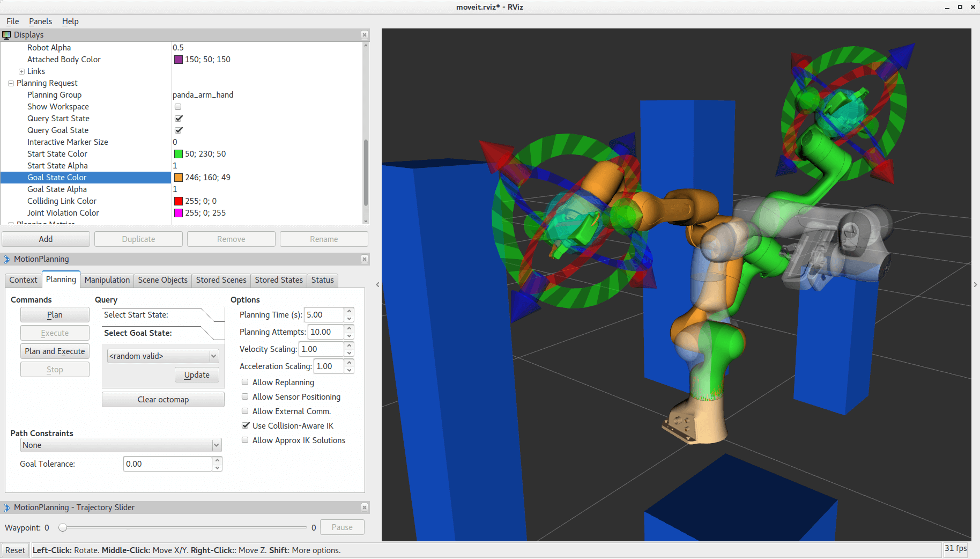This screenshot has width=980, height=559.
Task: Click the Planning Attempts input field
Action: point(326,332)
